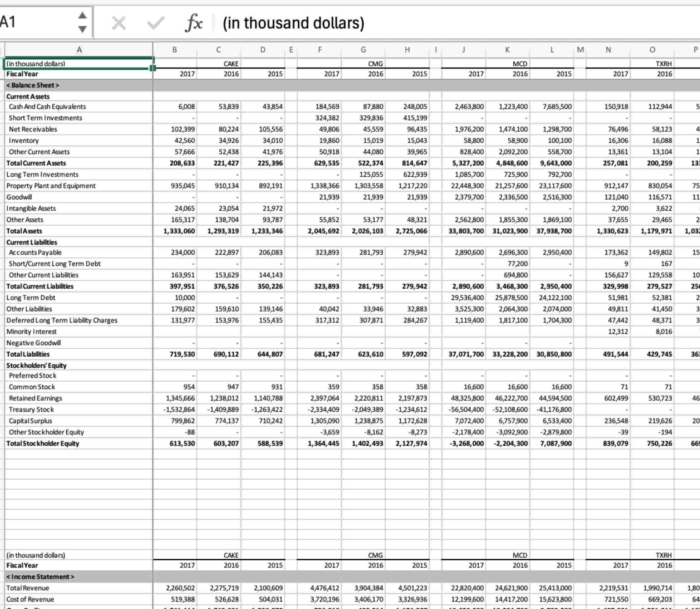Select column G header
700x609 pixels.
point(363,50)
